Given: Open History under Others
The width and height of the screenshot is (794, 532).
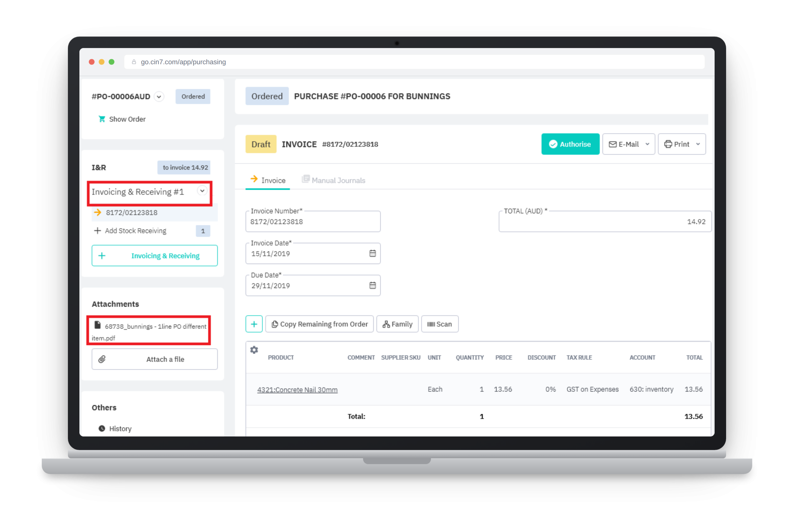Looking at the screenshot, I should [x=120, y=428].
